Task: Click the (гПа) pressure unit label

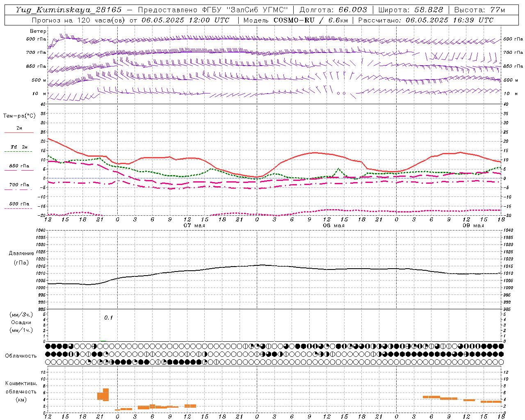Action: [x=21, y=263]
